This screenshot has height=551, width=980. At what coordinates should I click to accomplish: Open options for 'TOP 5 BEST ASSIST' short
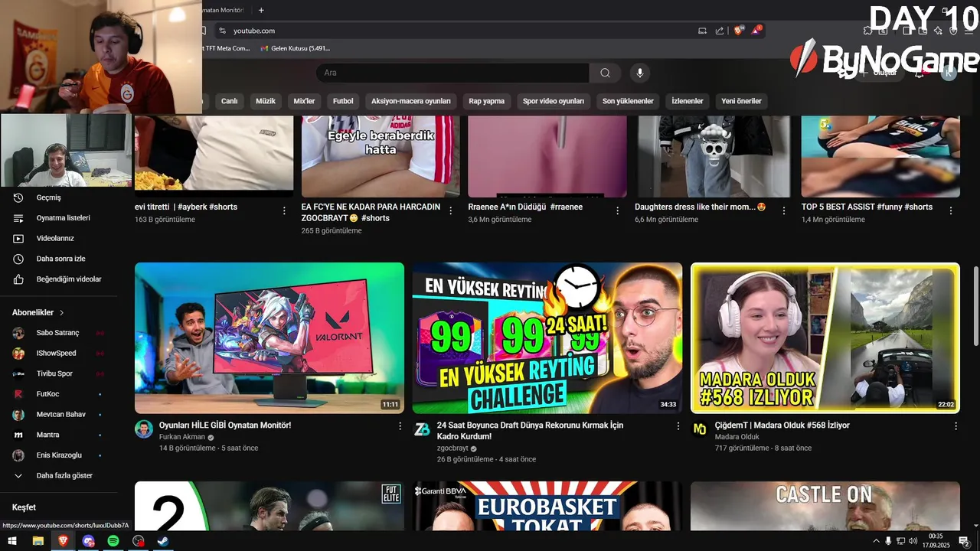[x=951, y=210]
